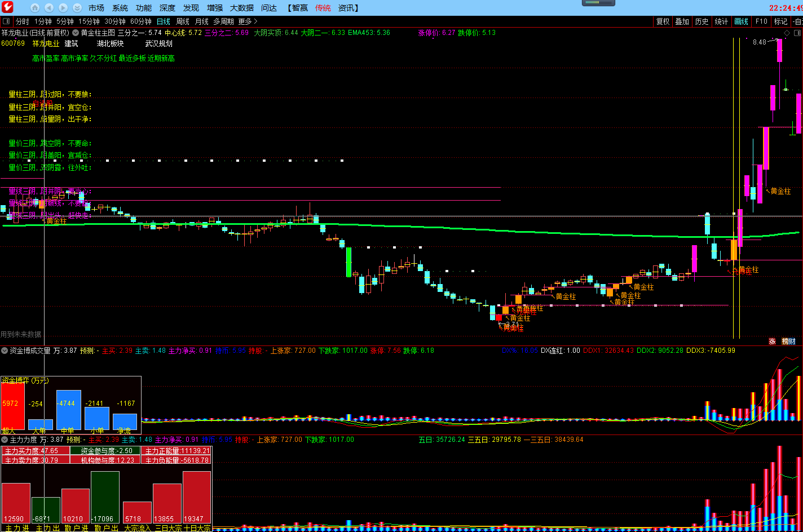The image size is (803, 532).
Task: Click the 建筑 sector label
Action: 72,43
